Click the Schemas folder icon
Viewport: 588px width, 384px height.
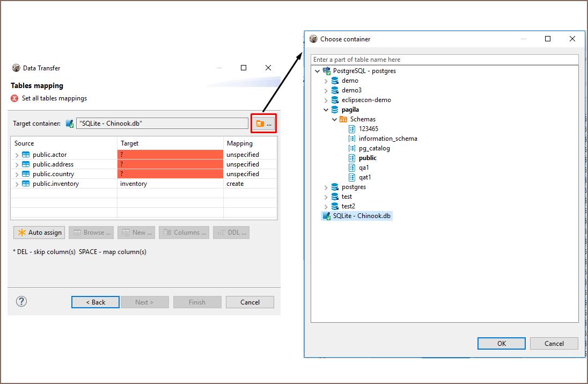tap(343, 119)
